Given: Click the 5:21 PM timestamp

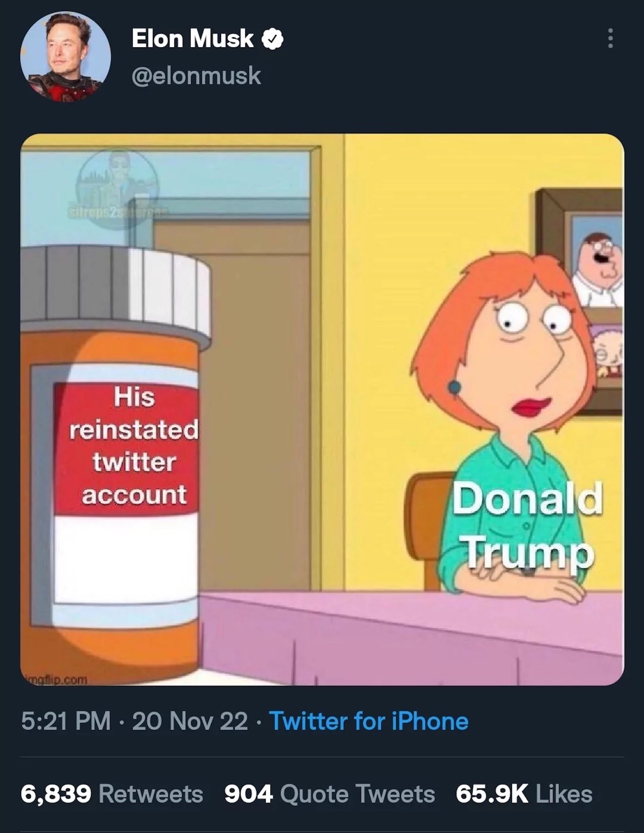Looking at the screenshot, I should (66, 721).
